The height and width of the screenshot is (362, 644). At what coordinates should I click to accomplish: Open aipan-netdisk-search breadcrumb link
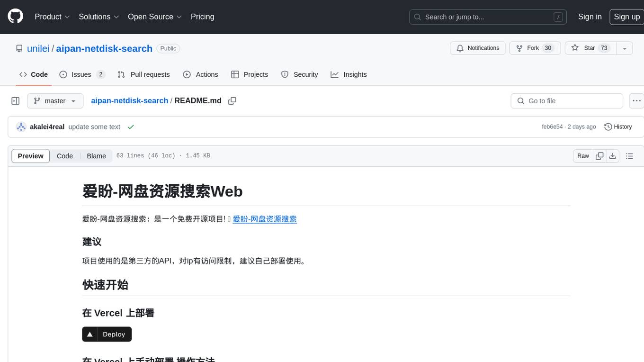coord(129,100)
